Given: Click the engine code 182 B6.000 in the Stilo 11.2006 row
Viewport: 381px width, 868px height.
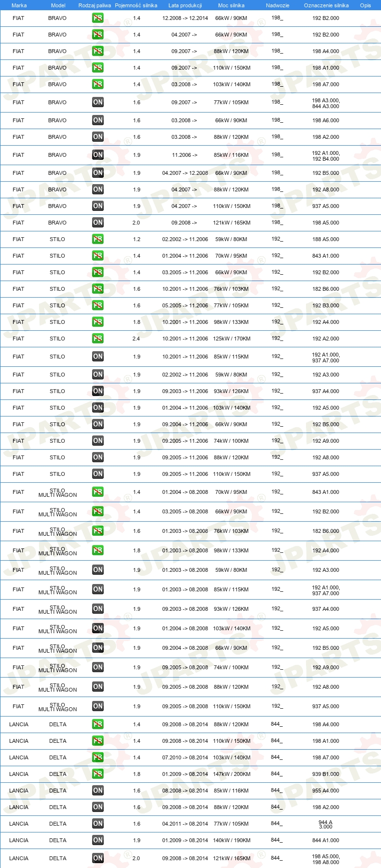Looking at the screenshot, I should (x=326, y=289).
